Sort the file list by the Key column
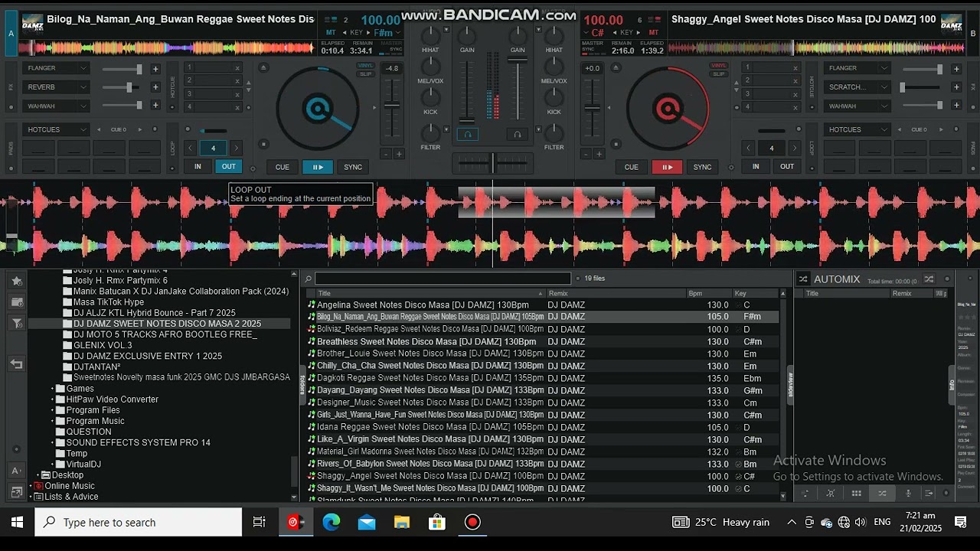Image resolution: width=980 pixels, height=551 pixels. point(756,293)
